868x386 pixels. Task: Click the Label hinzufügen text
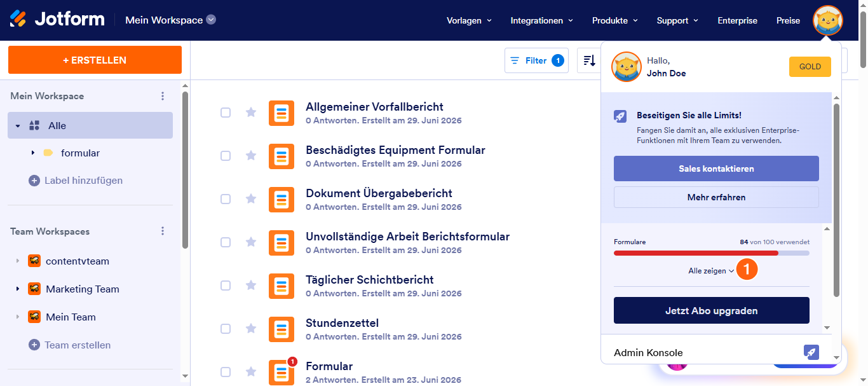[x=83, y=181]
